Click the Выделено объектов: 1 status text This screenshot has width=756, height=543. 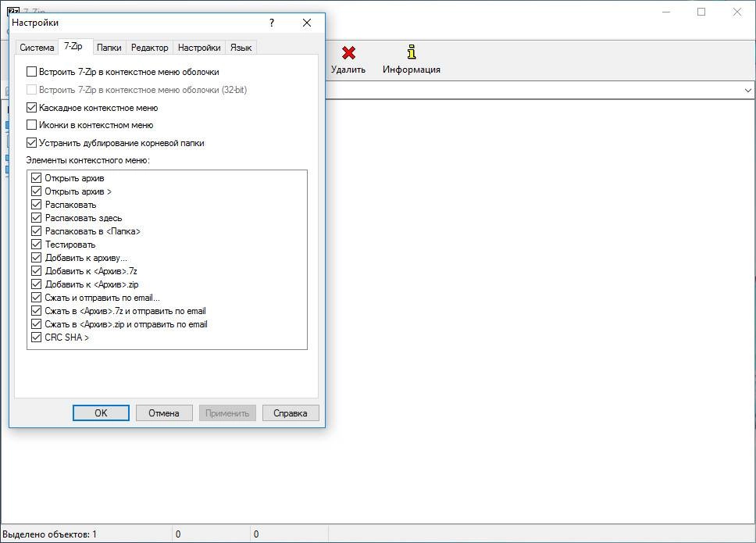coord(50,534)
